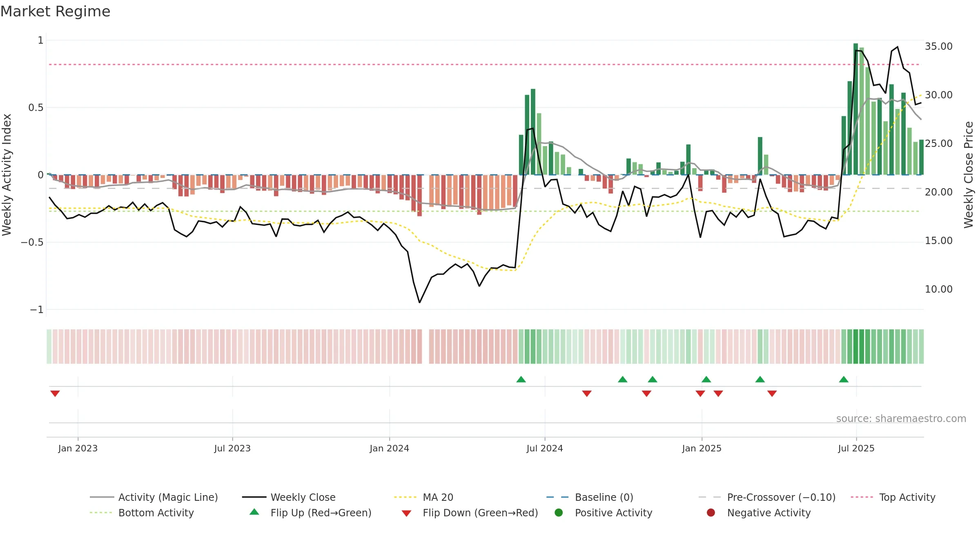The image size is (980, 551).
Task: Click the Market Regime chart title
Action: pos(55,11)
